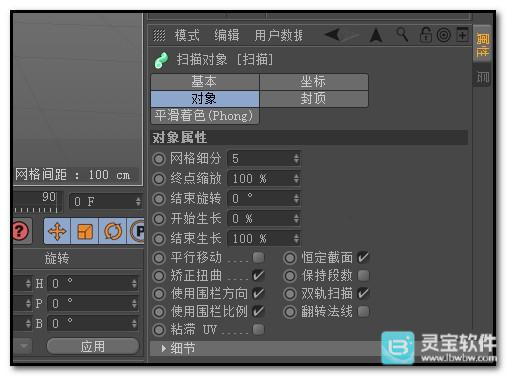Viewport: 507px width, 377px height.
Task: Click the 终点缩放 value field
Action: 264,179
